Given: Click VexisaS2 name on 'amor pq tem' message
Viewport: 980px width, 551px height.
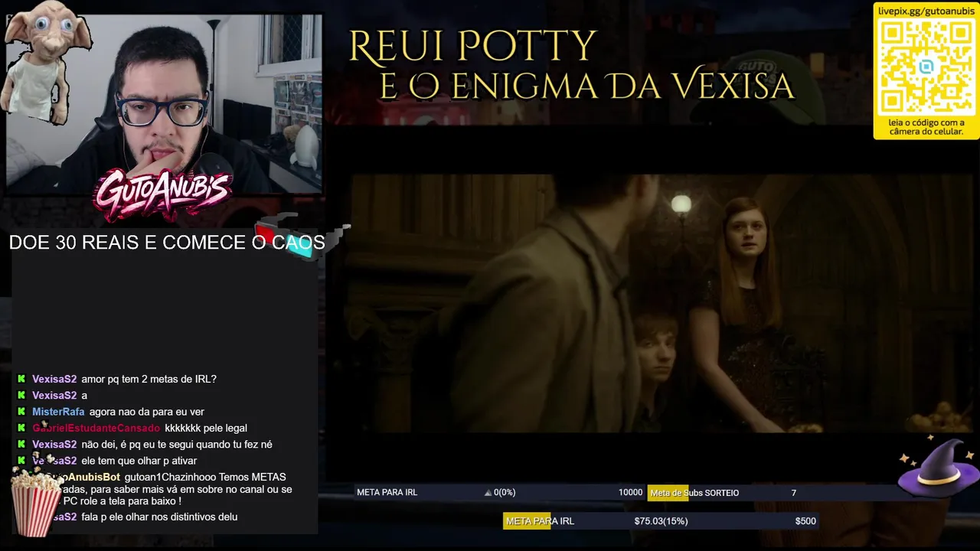Looking at the screenshot, I should tap(54, 379).
